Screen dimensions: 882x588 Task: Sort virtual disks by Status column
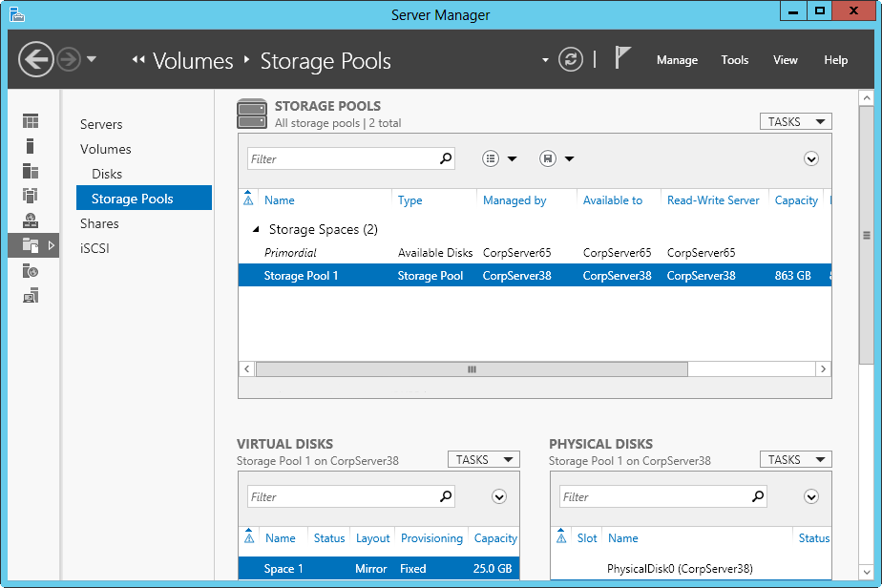click(329, 538)
